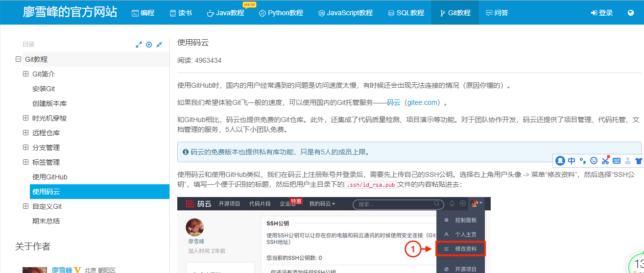Expand the Git简介 tree node
Screen dimensions: 644x273
(x=26, y=74)
